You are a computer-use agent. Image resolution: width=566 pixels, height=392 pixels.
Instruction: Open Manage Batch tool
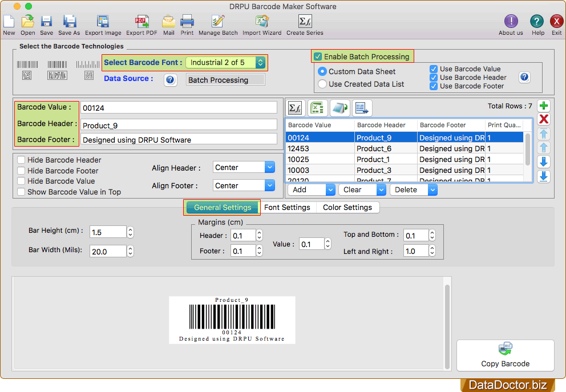coord(218,22)
